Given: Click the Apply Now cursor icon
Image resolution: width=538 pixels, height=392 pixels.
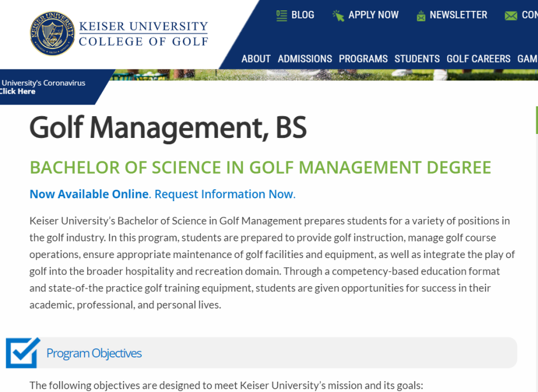Looking at the screenshot, I should coord(338,16).
